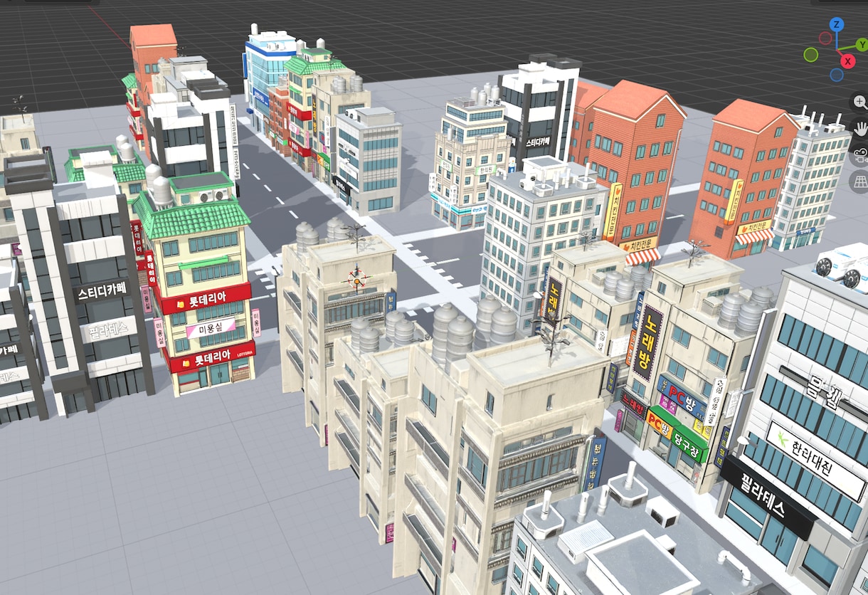Click the green Y axis gizmo handle
The image size is (868, 595).
(x=862, y=45)
